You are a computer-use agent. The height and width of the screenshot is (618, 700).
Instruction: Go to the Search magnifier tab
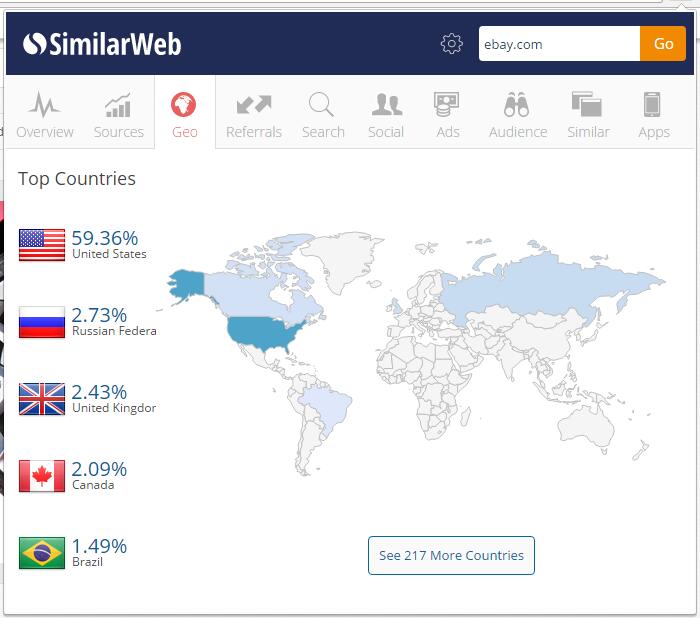coord(323,114)
